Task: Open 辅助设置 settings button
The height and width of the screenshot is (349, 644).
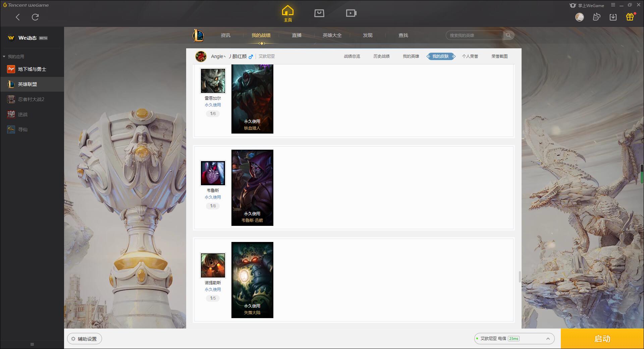Action: pyautogui.click(x=85, y=339)
